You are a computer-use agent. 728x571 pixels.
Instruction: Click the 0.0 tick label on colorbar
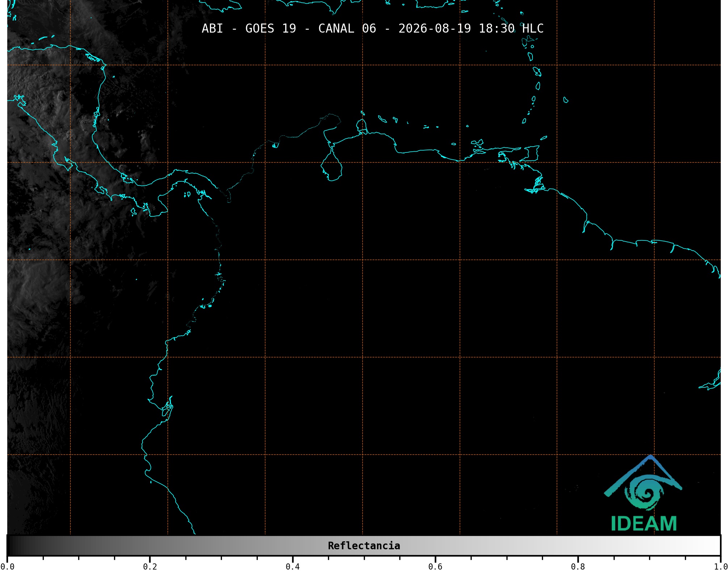(x=8, y=567)
